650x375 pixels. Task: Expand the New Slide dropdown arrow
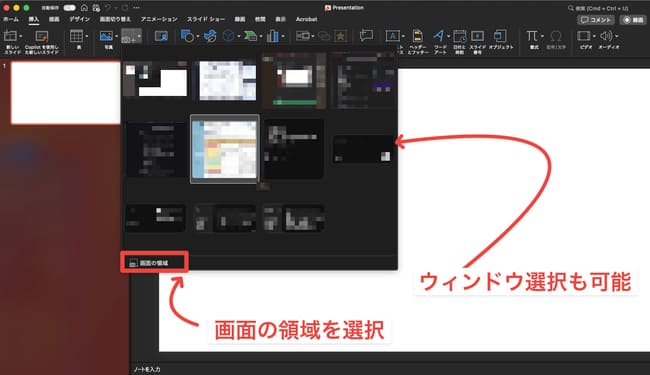(x=20, y=36)
